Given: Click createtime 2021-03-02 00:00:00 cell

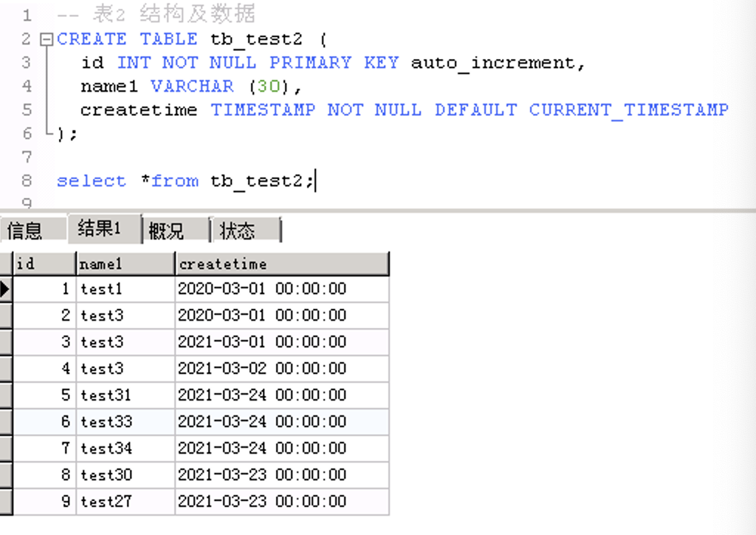Looking at the screenshot, I should 282,369.
